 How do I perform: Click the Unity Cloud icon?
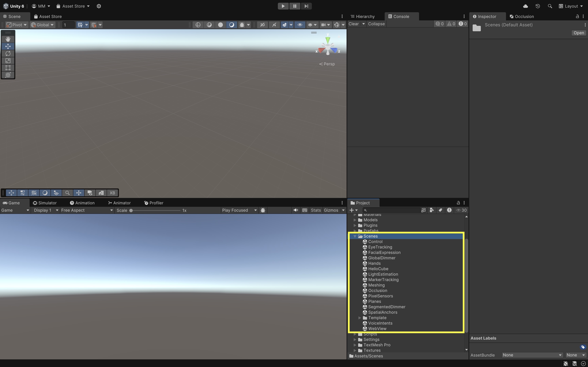tap(525, 6)
